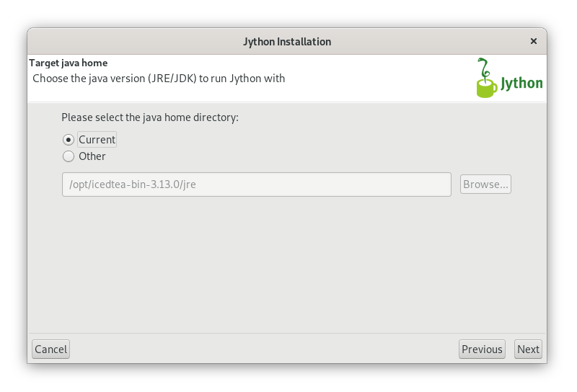This screenshot has width=577, height=392.
Task: Proceed with the Next button
Action: click(x=528, y=349)
